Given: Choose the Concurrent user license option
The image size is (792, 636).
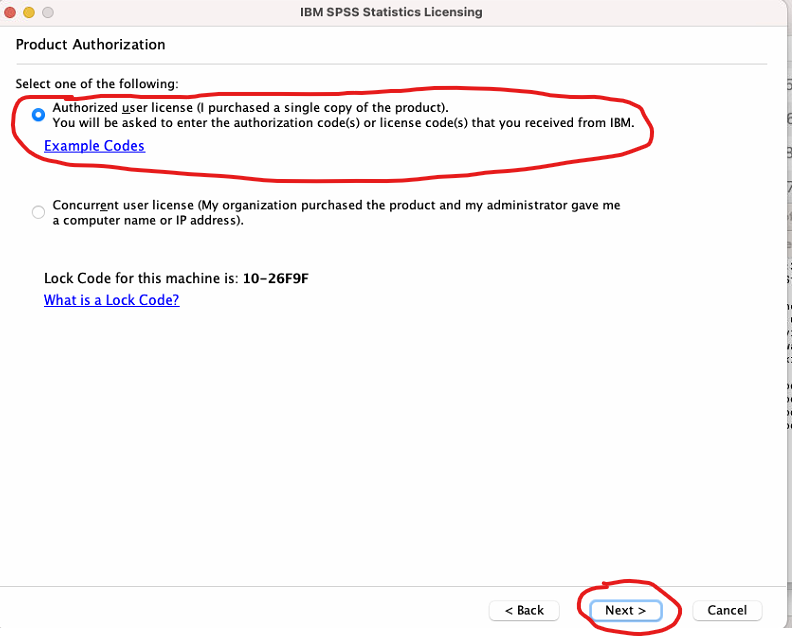Looking at the screenshot, I should 38,212.
